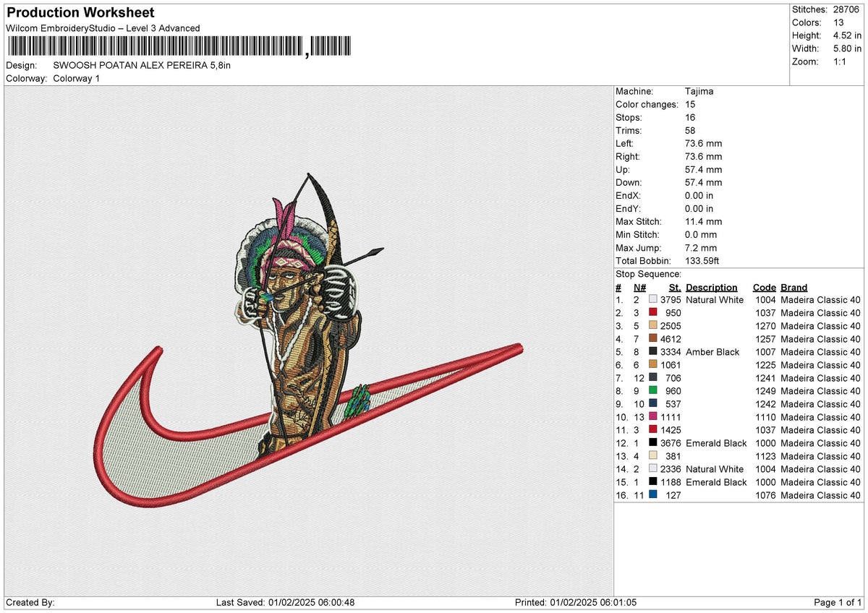868x613 pixels.
Task: Click the Machine value 'Tajima'
Action: [x=699, y=91]
